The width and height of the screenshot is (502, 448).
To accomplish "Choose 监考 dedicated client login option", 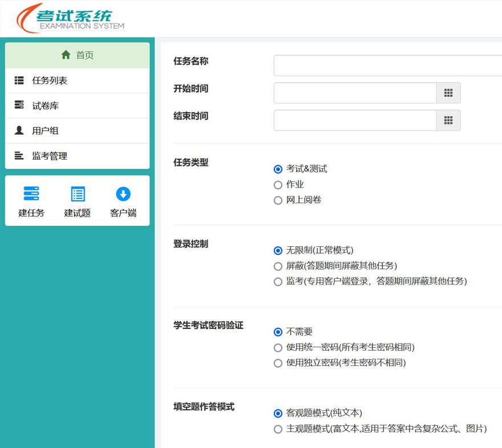I will [x=278, y=282].
